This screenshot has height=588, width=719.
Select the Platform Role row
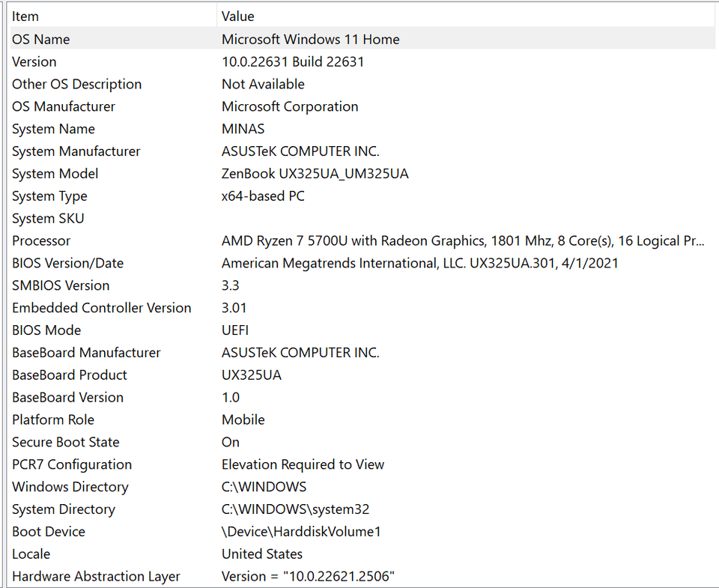coord(53,420)
